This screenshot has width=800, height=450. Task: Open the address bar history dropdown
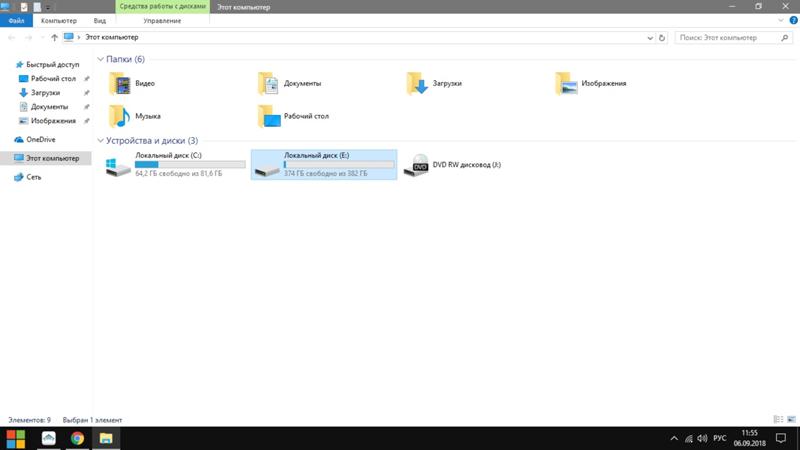tap(650, 38)
